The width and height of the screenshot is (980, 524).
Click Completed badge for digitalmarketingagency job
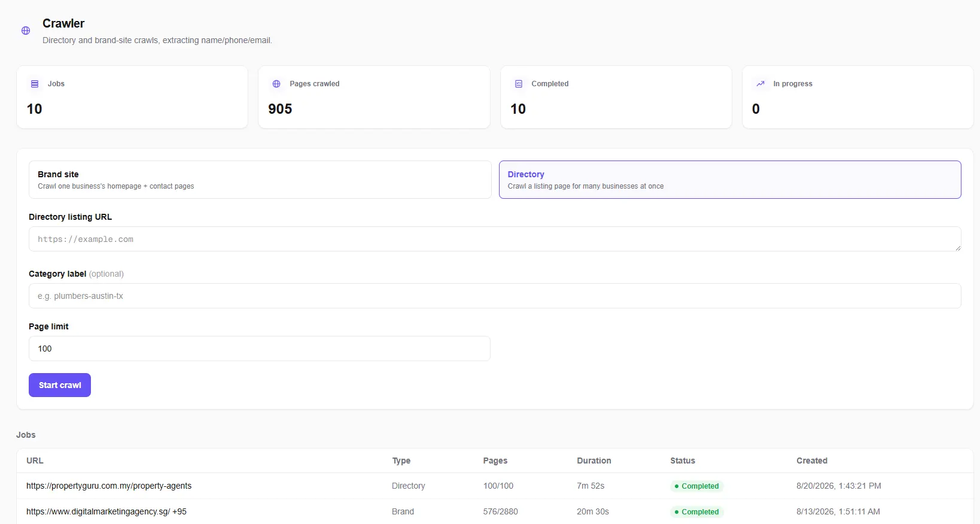pos(697,511)
